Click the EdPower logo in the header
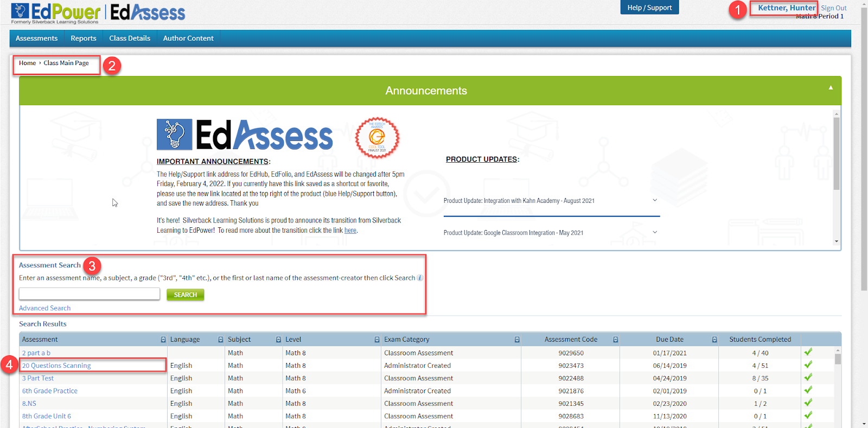Viewport: 868px width, 428px height. coord(56,13)
